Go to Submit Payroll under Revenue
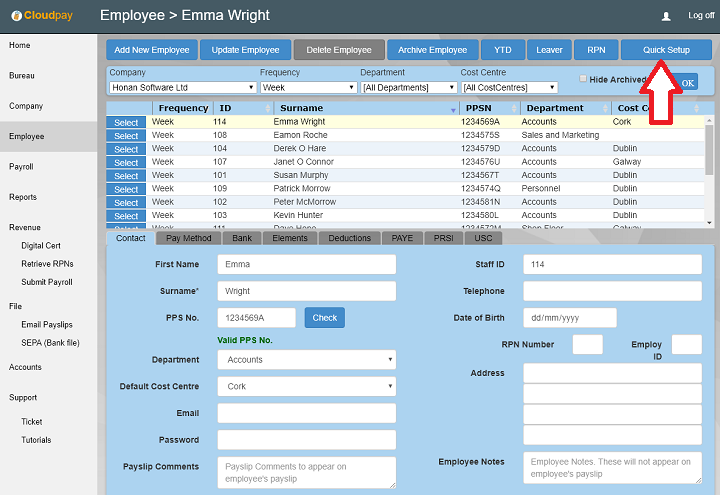Viewport: 720px width, 495px height. tap(47, 282)
